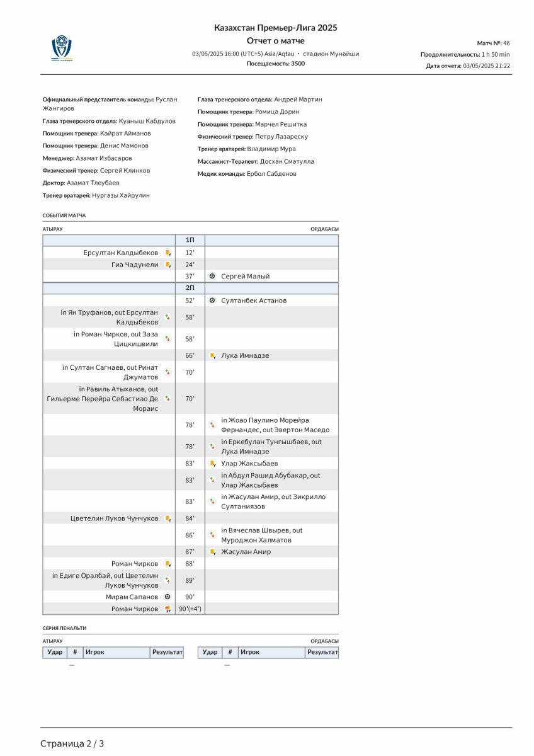Click substitution icon for Вячеслав Швырев

[x=212, y=534]
